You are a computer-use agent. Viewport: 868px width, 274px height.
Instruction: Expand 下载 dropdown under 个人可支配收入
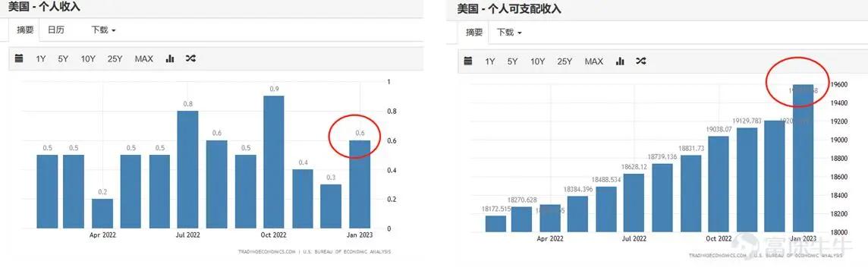coord(509,33)
